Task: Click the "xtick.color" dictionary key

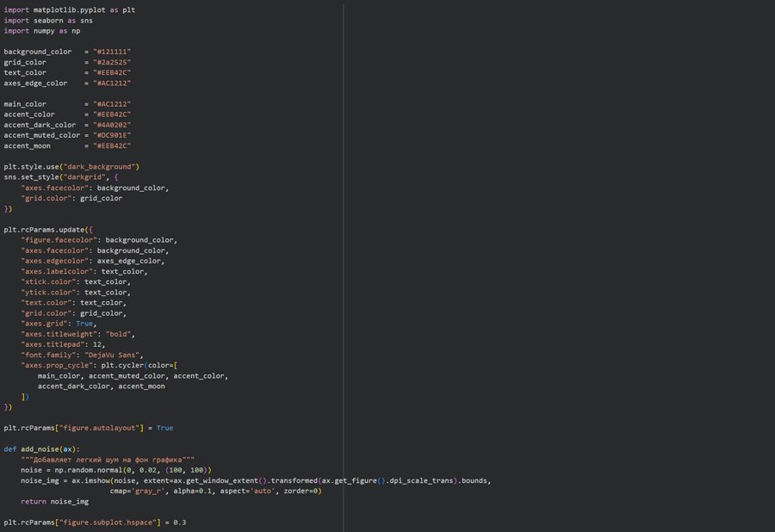Action: pos(48,281)
